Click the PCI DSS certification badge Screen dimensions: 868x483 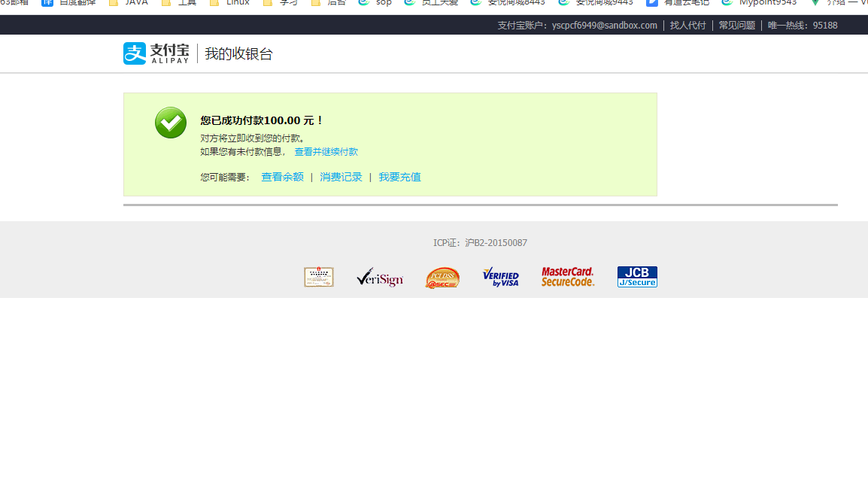(442, 276)
